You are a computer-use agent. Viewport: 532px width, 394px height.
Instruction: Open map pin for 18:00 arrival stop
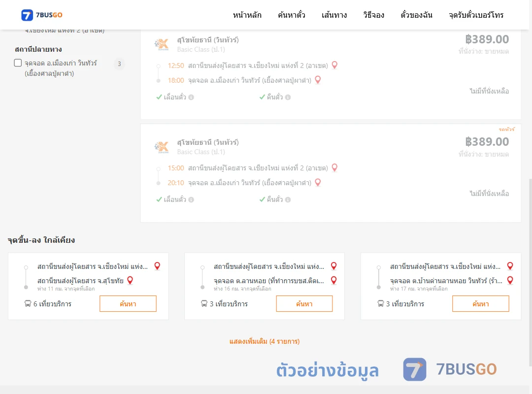coord(318,80)
